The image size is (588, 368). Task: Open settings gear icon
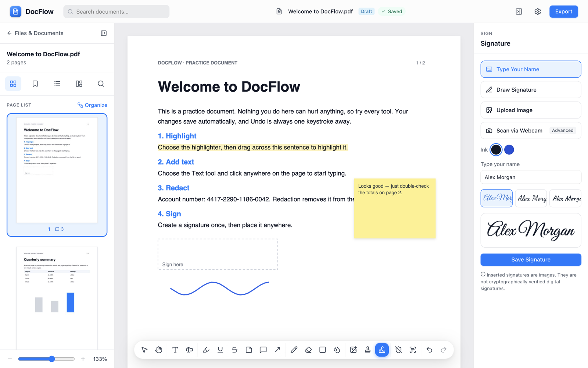point(538,11)
